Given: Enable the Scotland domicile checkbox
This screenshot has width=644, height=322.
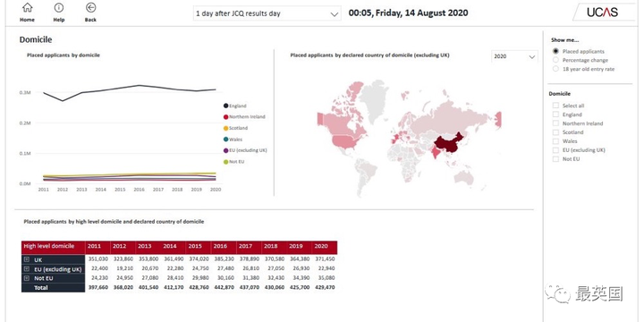Looking at the screenshot, I should 555,132.
